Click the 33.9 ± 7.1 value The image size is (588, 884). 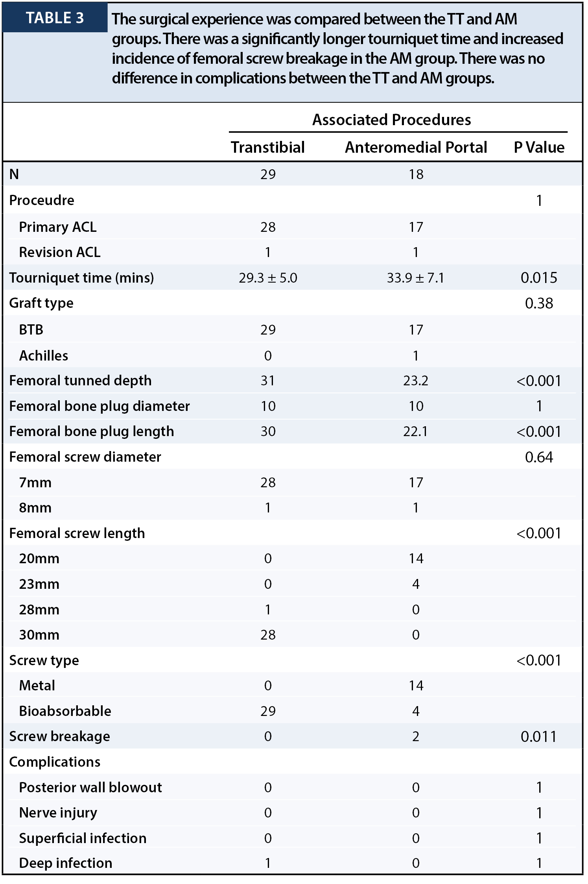[x=416, y=278]
